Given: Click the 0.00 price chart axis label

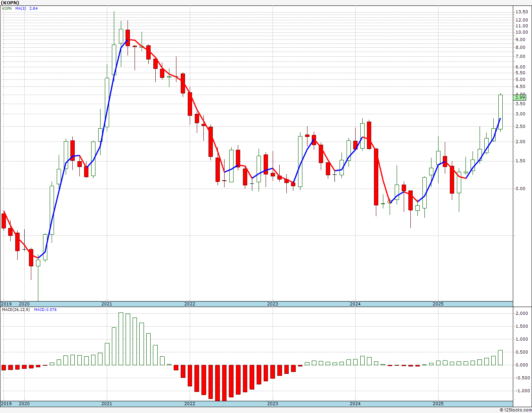Looking at the screenshot, I should click(x=520, y=189).
